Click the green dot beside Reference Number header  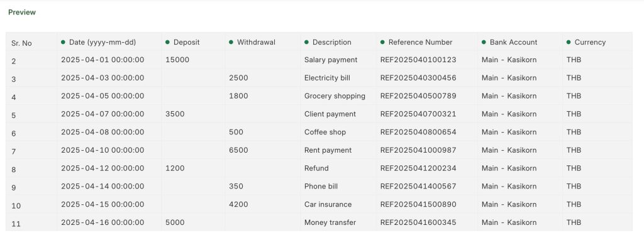coord(382,42)
